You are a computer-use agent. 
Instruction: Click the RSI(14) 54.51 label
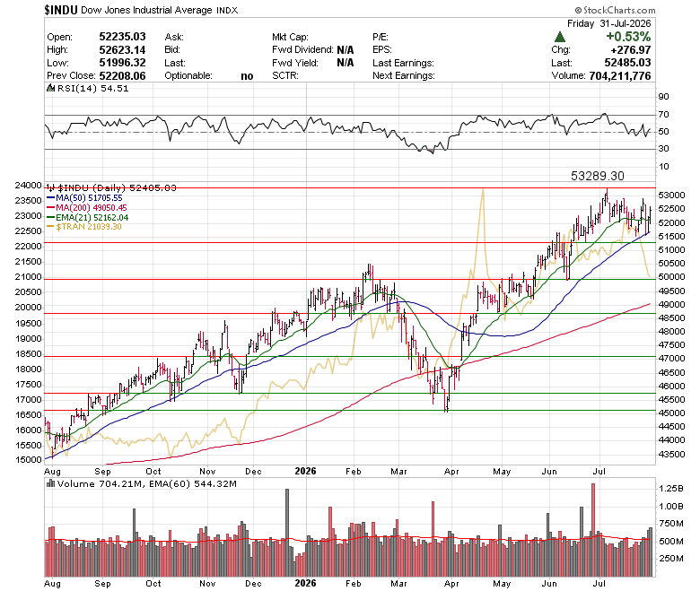point(93,88)
